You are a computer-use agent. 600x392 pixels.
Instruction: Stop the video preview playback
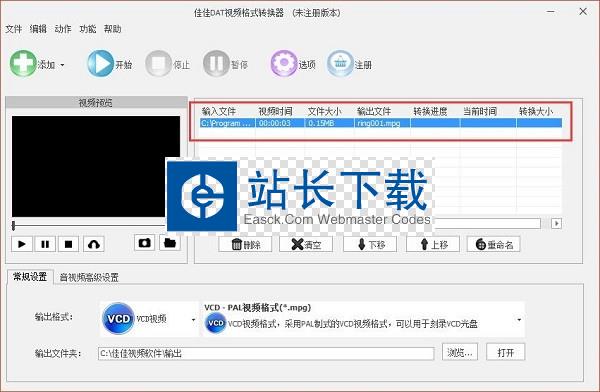[x=68, y=244]
